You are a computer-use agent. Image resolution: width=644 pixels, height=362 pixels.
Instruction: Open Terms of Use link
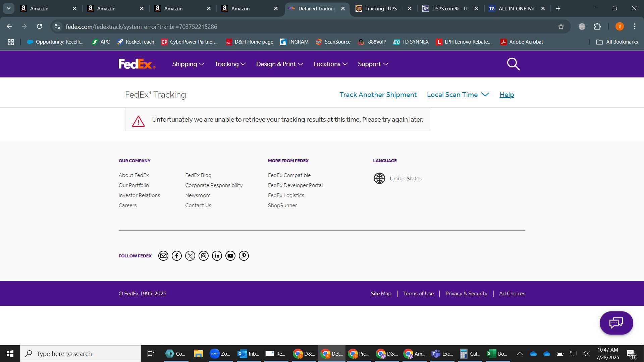click(418, 294)
